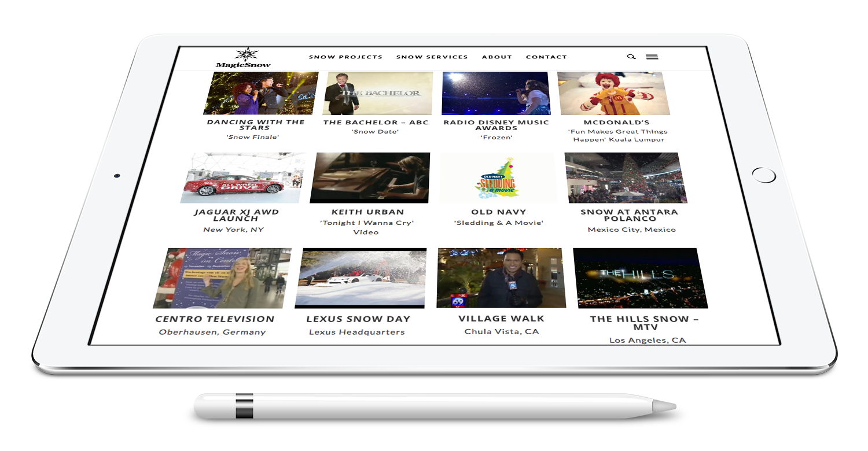Open the red Jaguar car thumbnail
The height and width of the screenshot is (451, 868).
[242, 178]
